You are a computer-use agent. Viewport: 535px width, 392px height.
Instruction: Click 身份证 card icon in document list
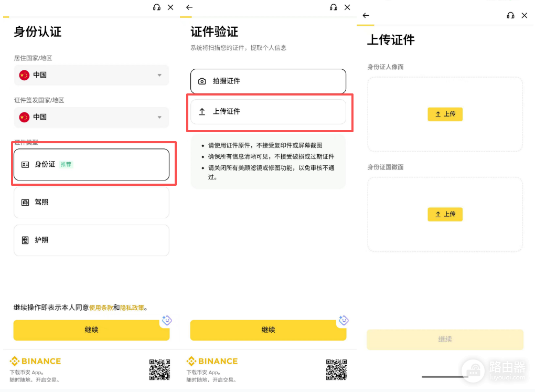click(x=25, y=165)
